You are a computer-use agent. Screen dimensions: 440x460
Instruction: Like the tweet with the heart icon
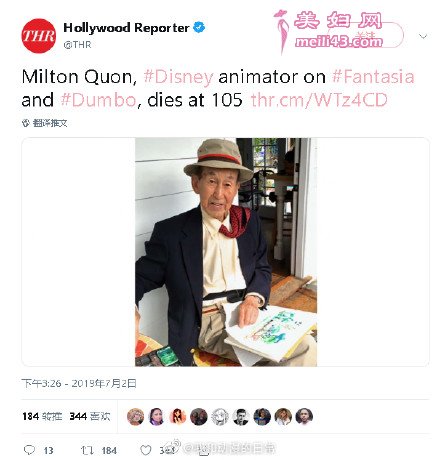(x=145, y=450)
